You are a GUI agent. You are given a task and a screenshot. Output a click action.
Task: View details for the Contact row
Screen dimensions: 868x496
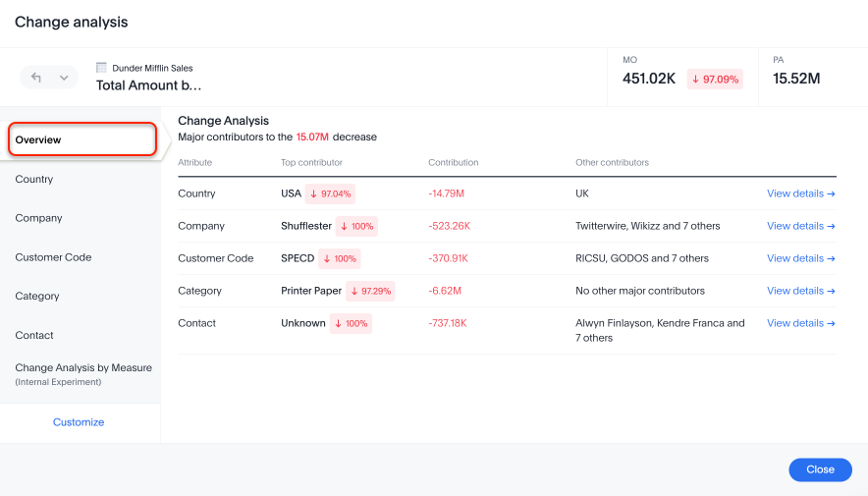pyautogui.click(x=800, y=323)
